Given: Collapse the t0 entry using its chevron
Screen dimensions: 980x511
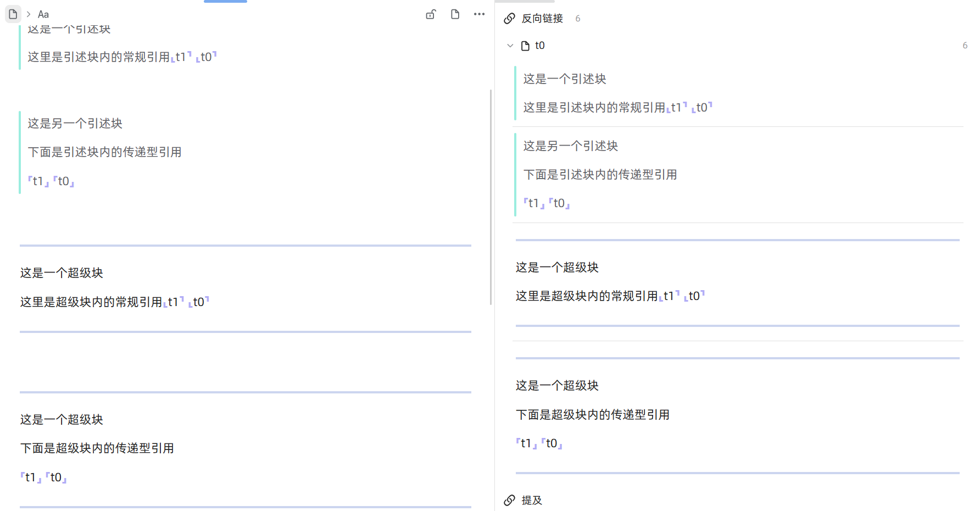Looking at the screenshot, I should click(x=510, y=46).
